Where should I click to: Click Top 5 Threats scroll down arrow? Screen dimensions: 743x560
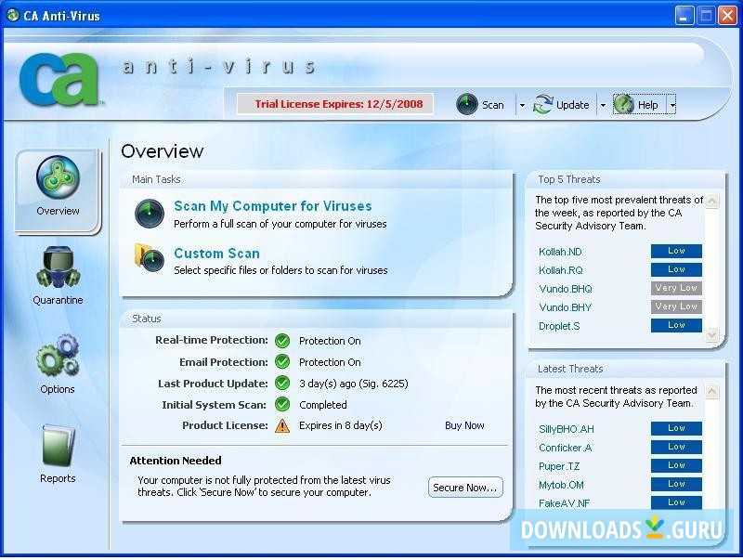point(711,334)
